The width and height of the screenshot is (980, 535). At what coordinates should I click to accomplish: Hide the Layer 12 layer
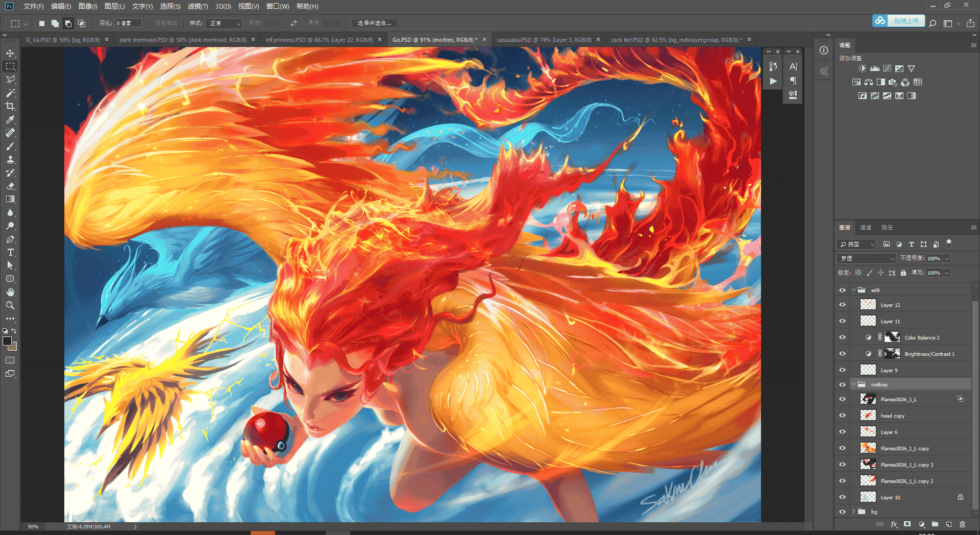[x=842, y=305]
